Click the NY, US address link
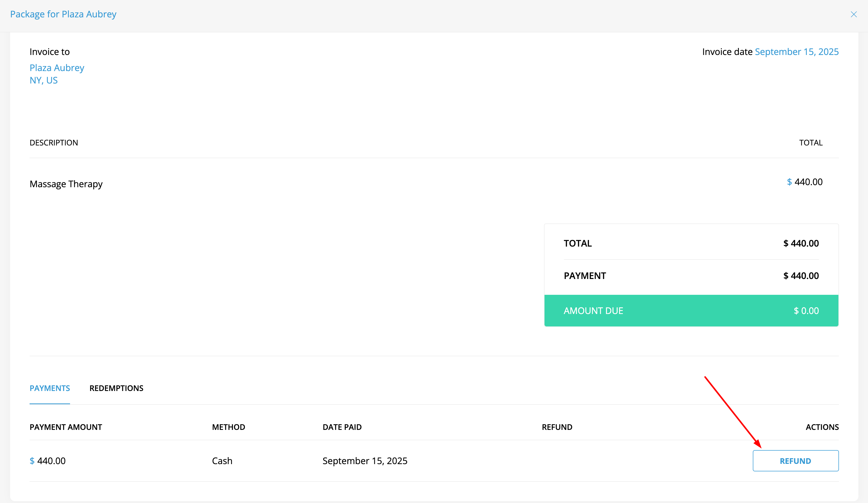 (x=43, y=80)
